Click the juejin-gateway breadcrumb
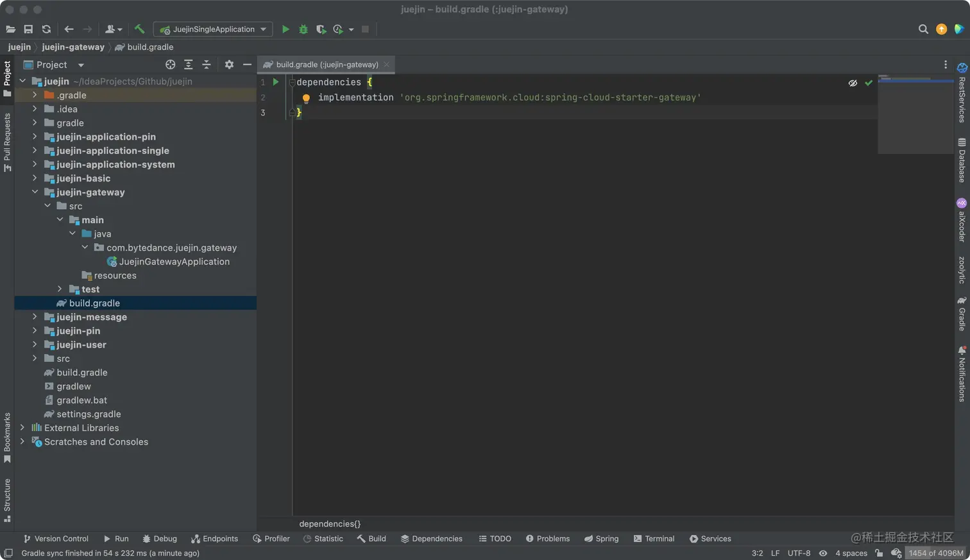Screen dimensions: 970x560 coord(73,47)
